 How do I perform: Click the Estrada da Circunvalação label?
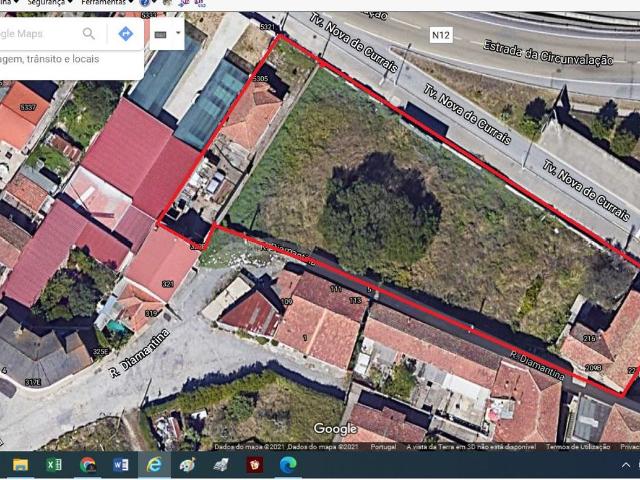[x=548, y=53]
